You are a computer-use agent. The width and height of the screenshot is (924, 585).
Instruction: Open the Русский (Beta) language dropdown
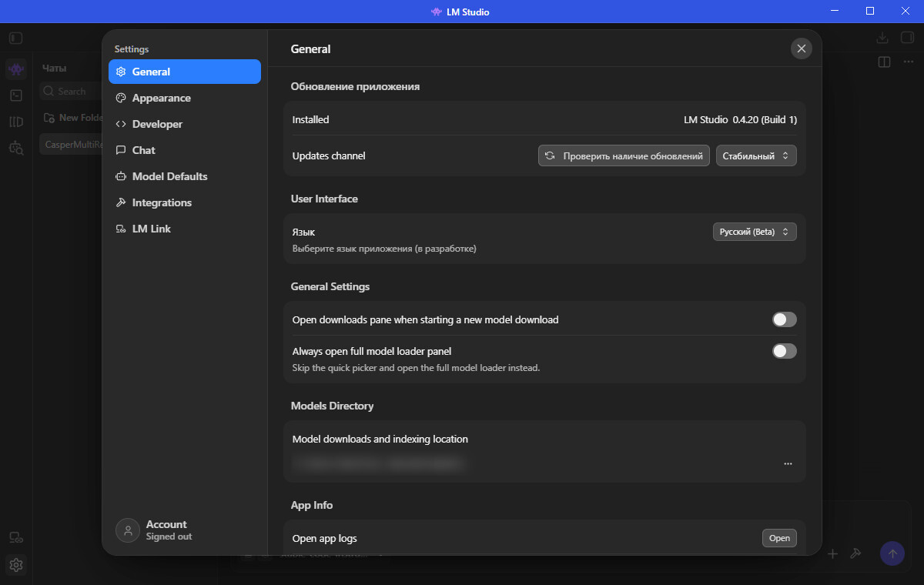755,232
